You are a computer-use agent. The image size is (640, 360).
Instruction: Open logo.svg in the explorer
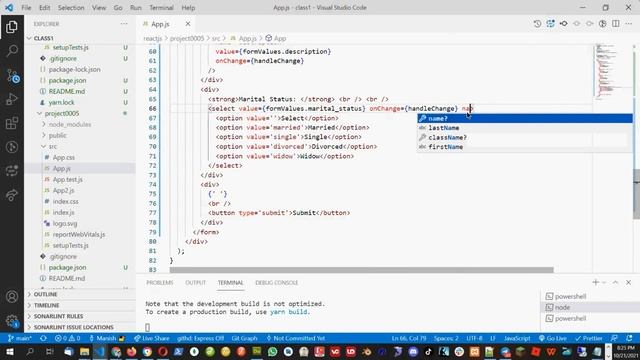(x=65, y=223)
